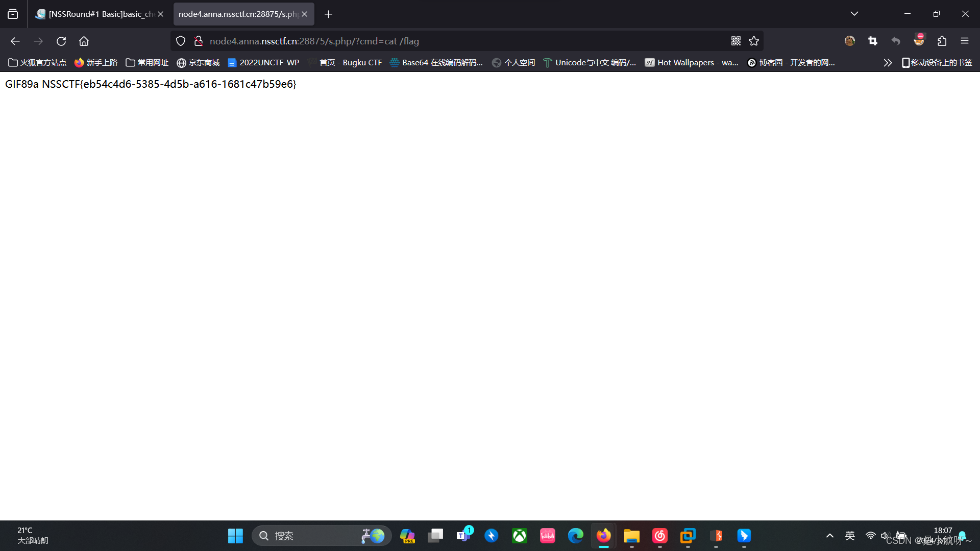Expand the bookmarks overflow chevron

pyautogui.click(x=888, y=62)
